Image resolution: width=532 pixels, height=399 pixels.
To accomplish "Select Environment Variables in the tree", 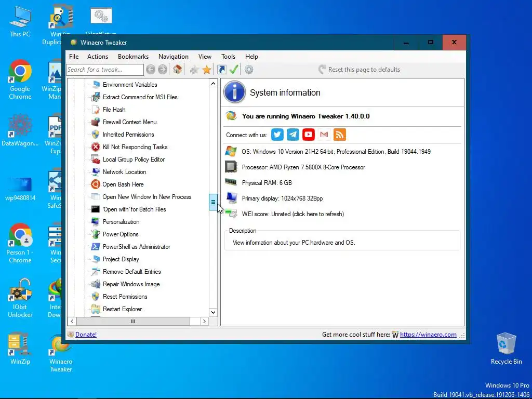I will click(x=130, y=85).
